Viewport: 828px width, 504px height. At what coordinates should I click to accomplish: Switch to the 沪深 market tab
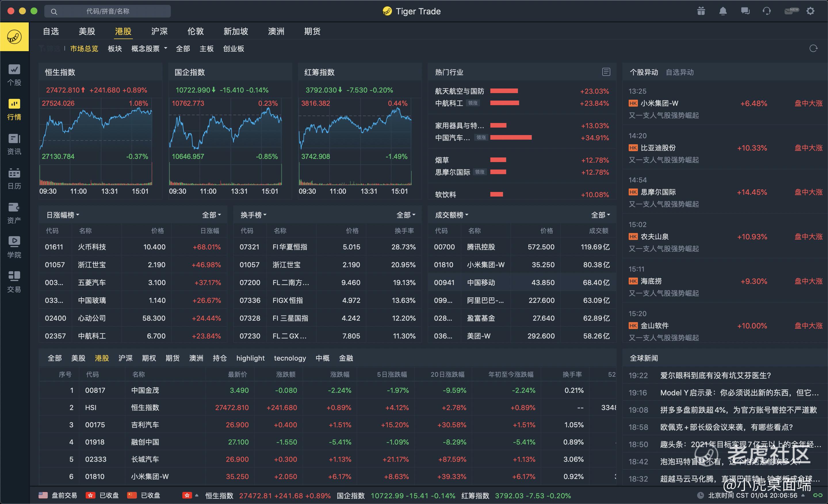(x=159, y=31)
